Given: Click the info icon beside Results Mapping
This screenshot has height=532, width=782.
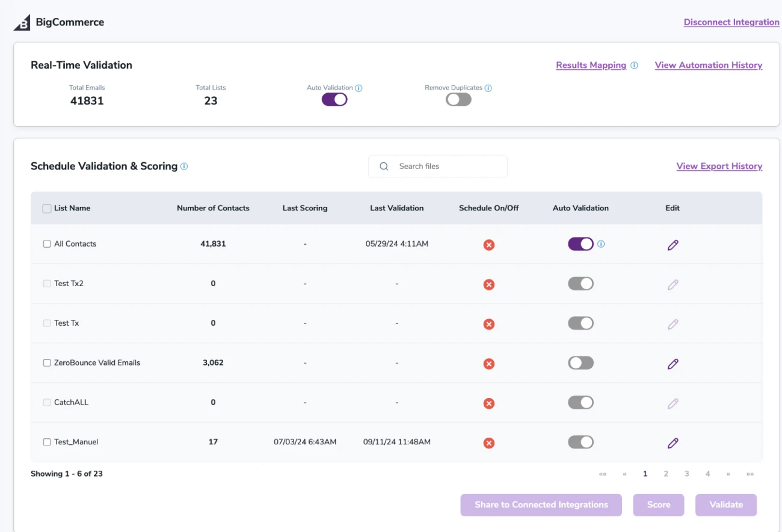Looking at the screenshot, I should [x=635, y=65].
